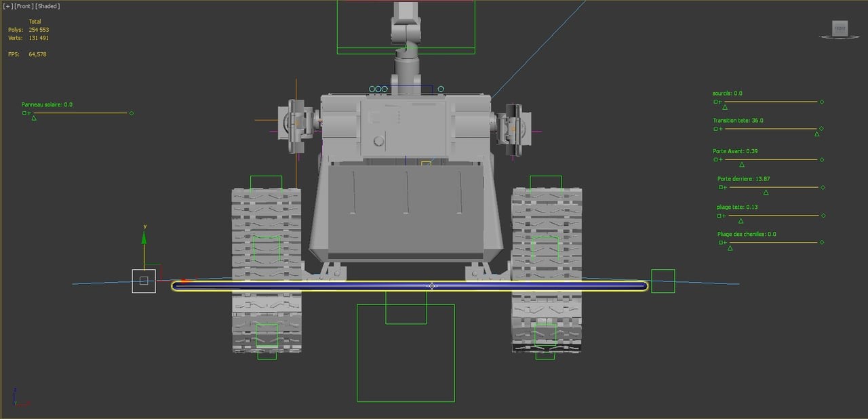Open the [Front] point-of-view viewport menu
This screenshot has height=419, width=868.
click(22, 5)
